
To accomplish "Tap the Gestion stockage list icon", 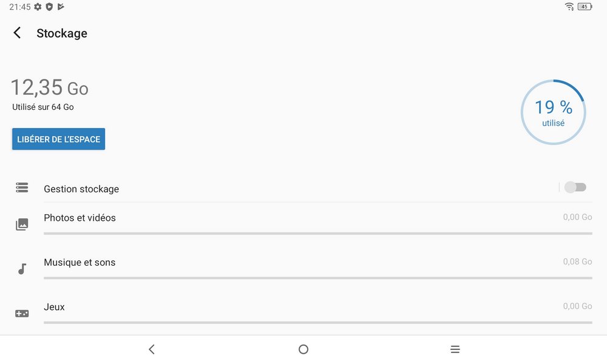I will tap(22, 188).
